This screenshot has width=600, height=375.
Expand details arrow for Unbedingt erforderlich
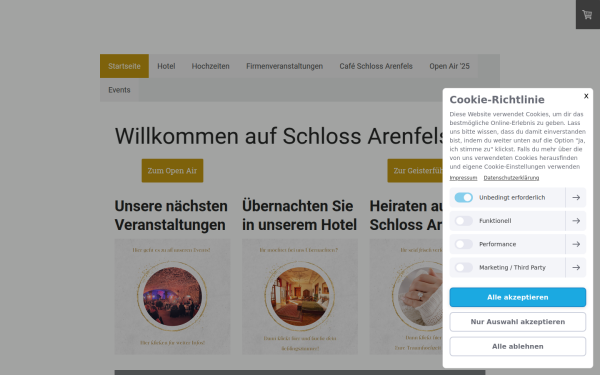coord(576,197)
